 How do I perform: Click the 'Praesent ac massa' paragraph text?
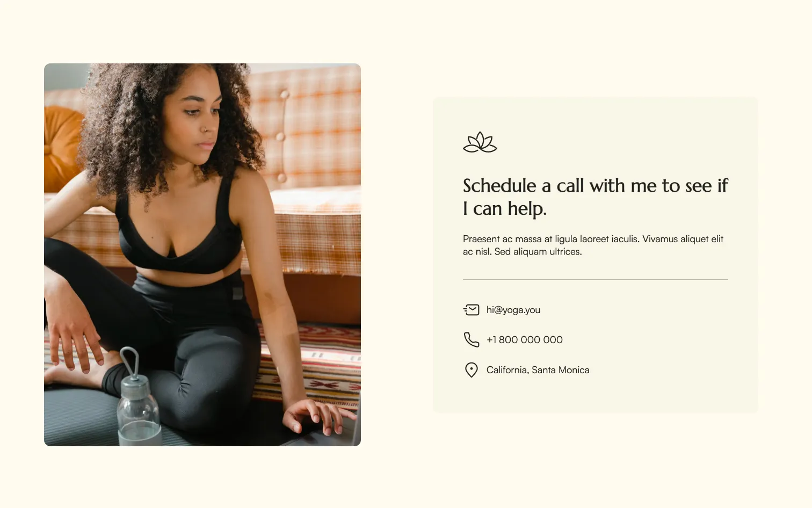(593, 245)
